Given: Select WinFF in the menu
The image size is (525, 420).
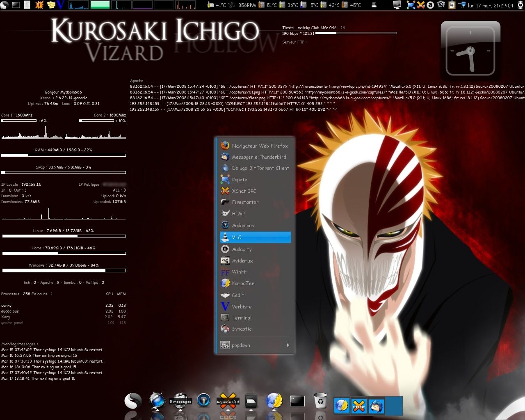Looking at the screenshot, I should [x=255, y=272].
